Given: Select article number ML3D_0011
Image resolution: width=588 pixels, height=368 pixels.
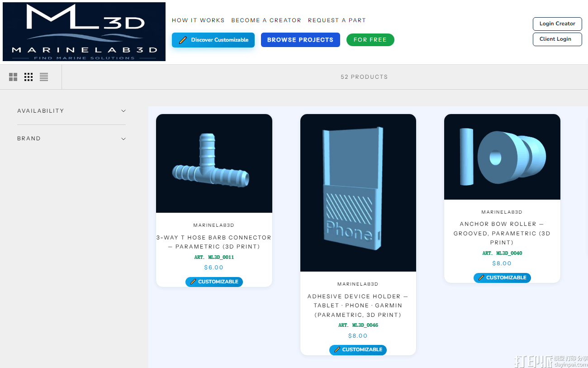Looking at the screenshot, I should click(214, 257).
